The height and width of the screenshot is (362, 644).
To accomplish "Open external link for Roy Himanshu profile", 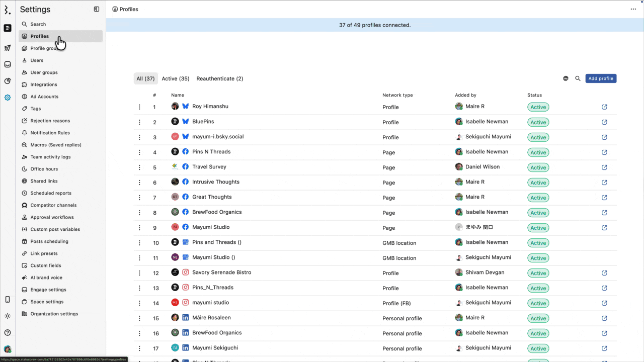I will coord(604,107).
